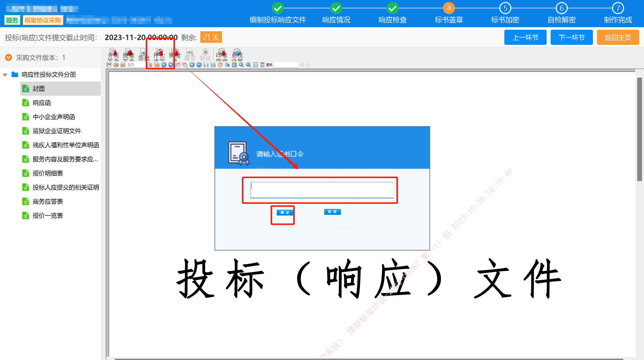Open 印章管理 seal management
644x360 pixels.
click(x=222, y=55)
